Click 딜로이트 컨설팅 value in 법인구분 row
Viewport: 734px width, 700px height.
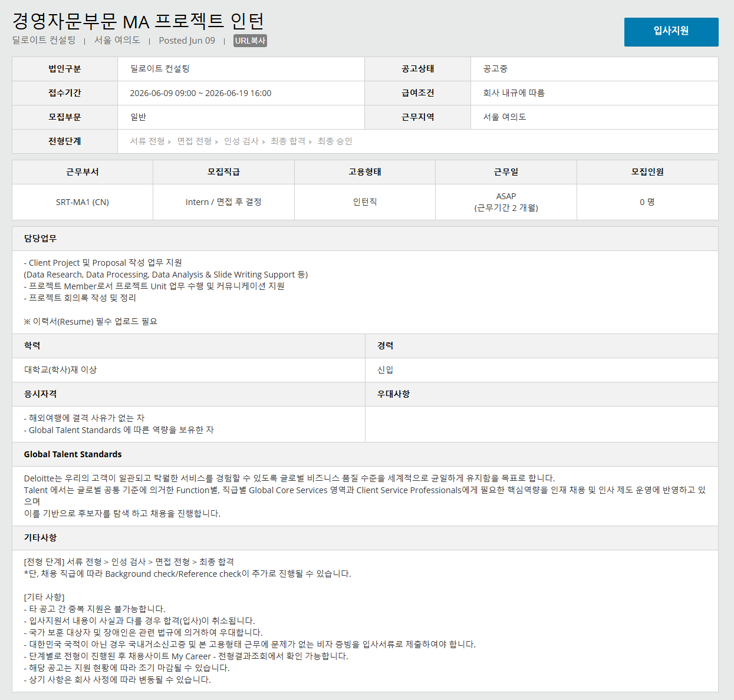pyautogui.click(x=160, y=69)
